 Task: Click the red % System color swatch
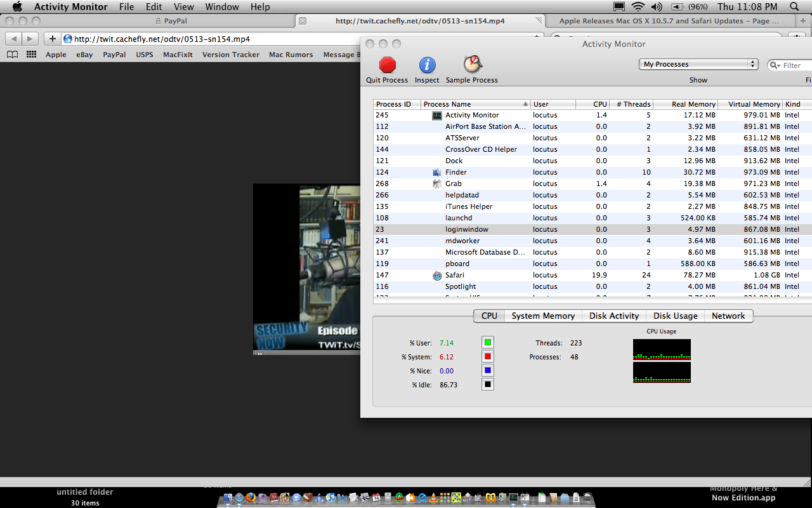(x=487, y=356)
